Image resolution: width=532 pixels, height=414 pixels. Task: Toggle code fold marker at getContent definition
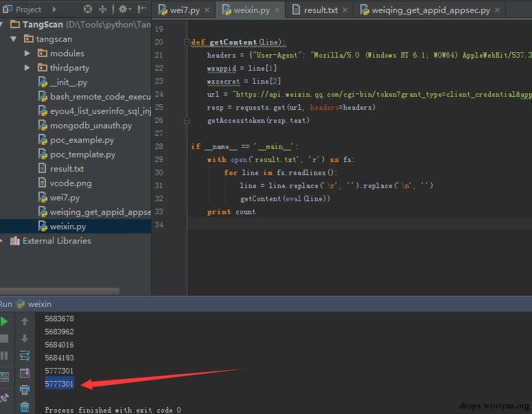tap(187, 42)
